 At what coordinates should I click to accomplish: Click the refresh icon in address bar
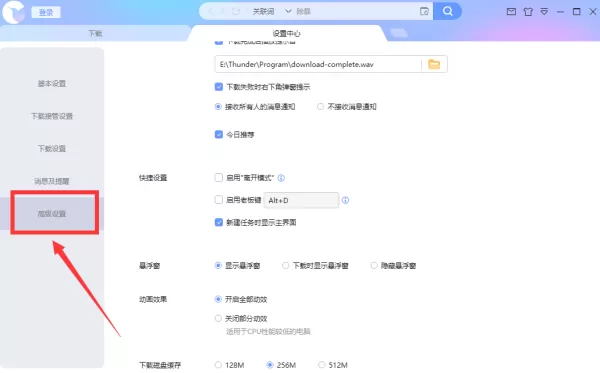click(236, 11)
